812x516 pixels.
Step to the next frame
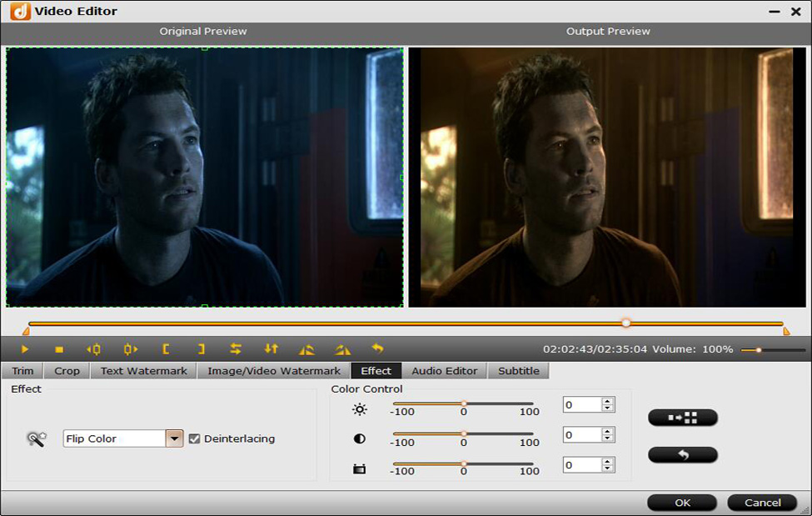(131, 349)
